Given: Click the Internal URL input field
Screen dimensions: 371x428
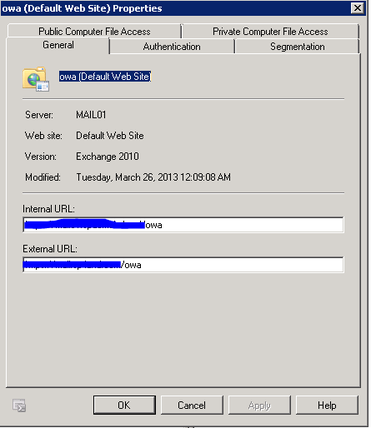Looking at the screenshot, I should pyautogui.click(x=183, y=225).
